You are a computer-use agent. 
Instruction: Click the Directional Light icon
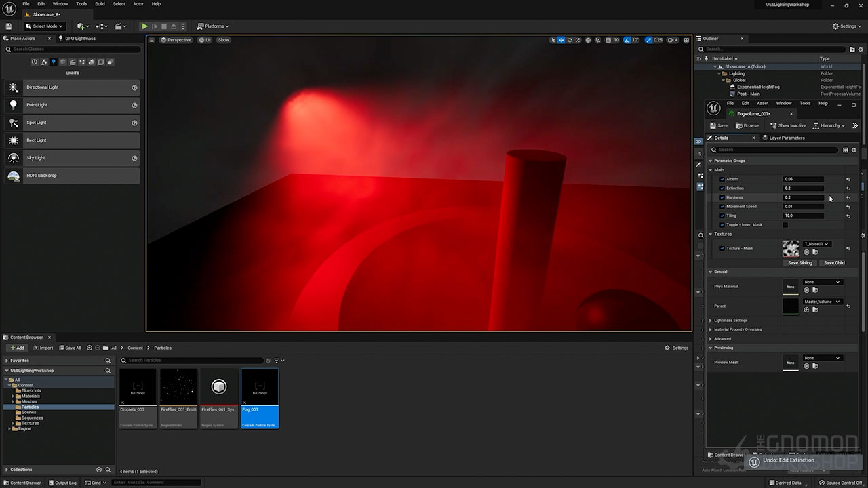(x=14, y=87)
